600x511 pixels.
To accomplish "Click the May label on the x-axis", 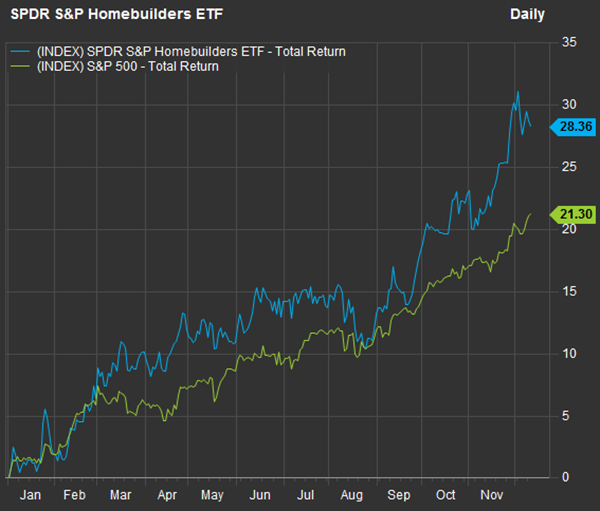I will click(x=212, y=495).
